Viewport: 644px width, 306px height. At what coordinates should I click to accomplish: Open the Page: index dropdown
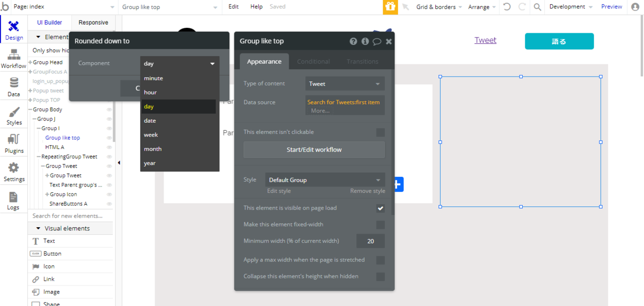(x=64, y=7)
